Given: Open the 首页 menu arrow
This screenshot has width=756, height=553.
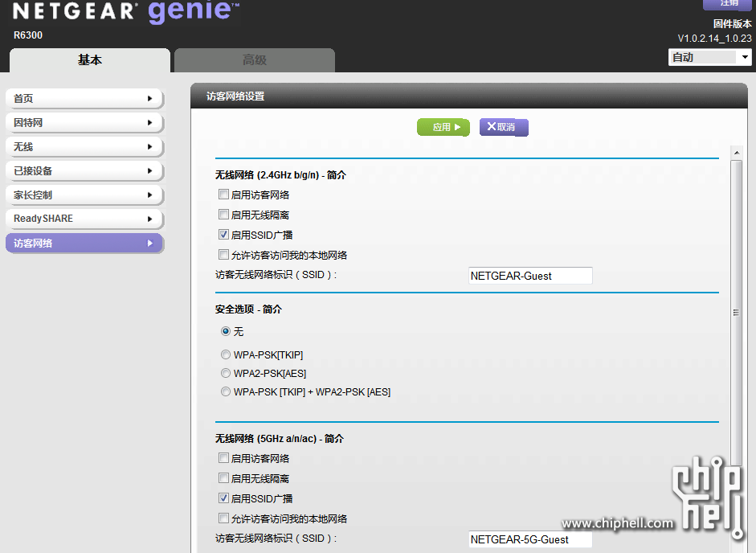Looking at the screenshot, I should (x=150, y=98).
